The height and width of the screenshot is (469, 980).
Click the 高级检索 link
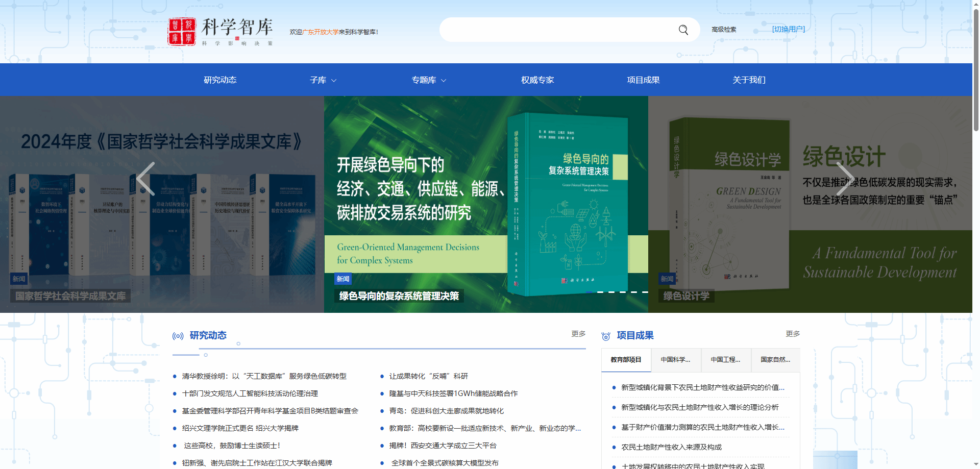click(724, 30)
